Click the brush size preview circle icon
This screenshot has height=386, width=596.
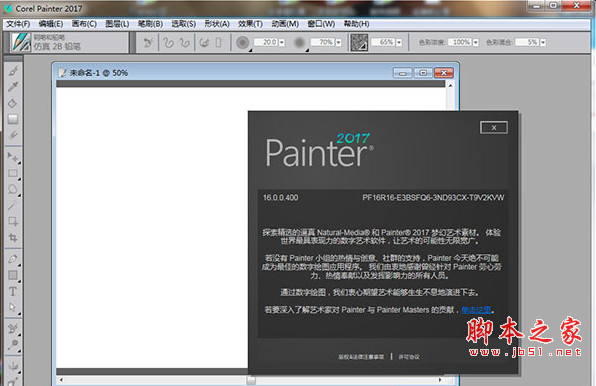243,43
